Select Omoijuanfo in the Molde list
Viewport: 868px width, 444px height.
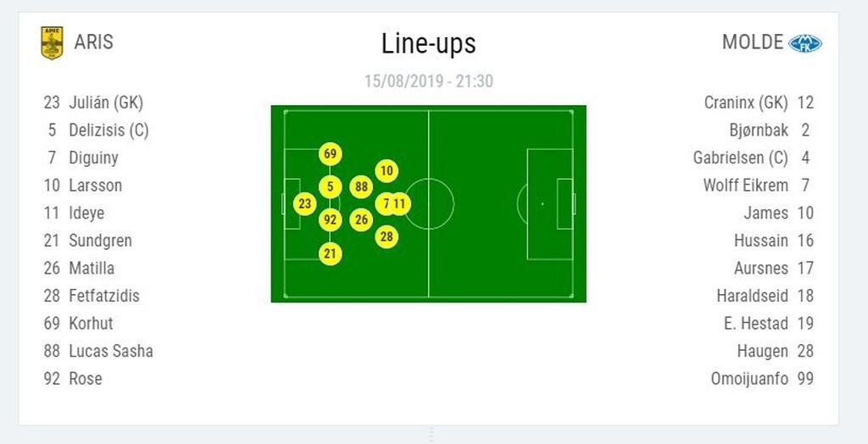click(x=749, y=379)
